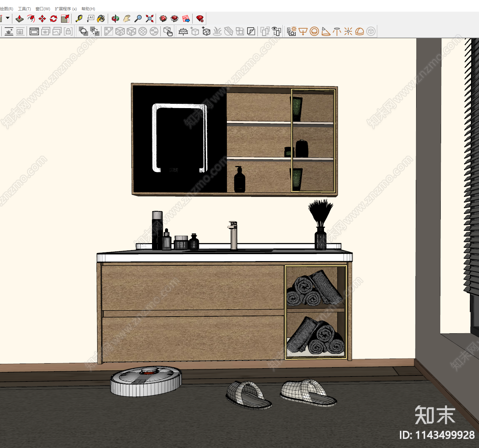Select the Paint Bucket tool

(101, 19)
